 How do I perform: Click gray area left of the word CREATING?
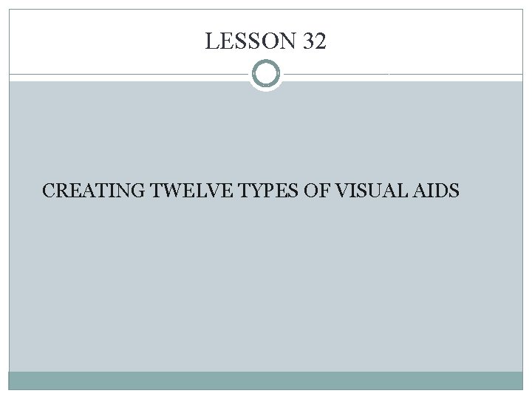26,191
